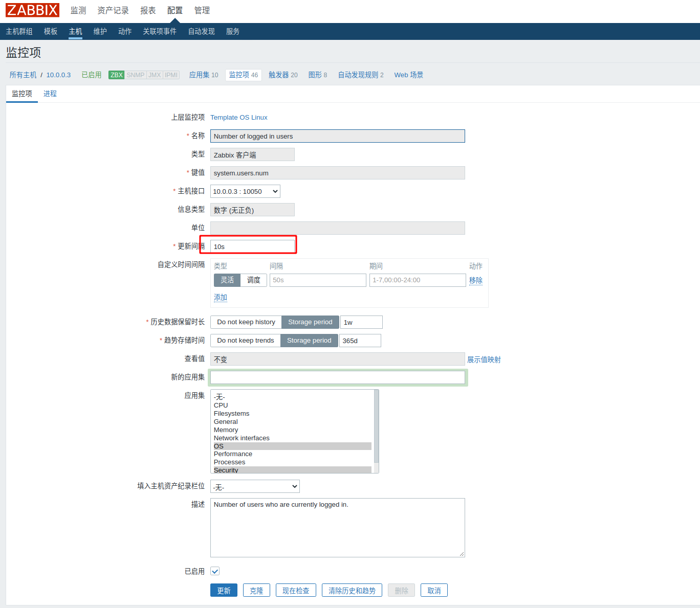Go to 维护 submenu
The width and height of the screenshot is (700, 608).
(x=100, y=32)
